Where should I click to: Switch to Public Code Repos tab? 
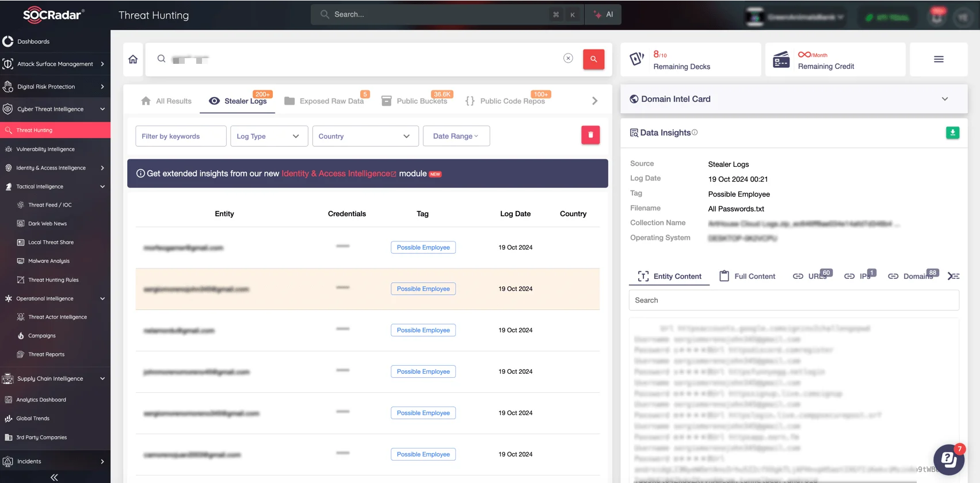(505, 101)
